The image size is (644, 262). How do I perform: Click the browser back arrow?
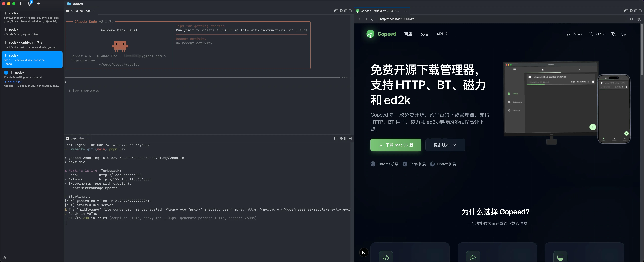tap(359, 19)
